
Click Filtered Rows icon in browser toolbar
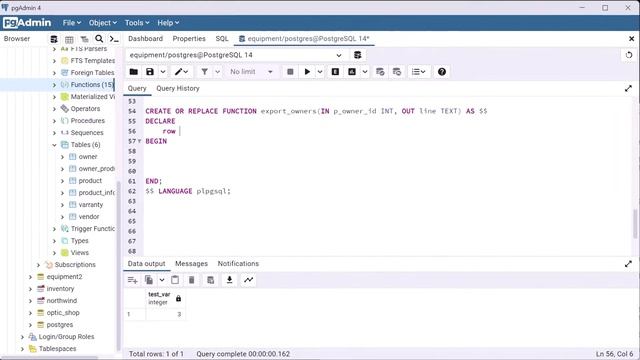pos(84,39)
